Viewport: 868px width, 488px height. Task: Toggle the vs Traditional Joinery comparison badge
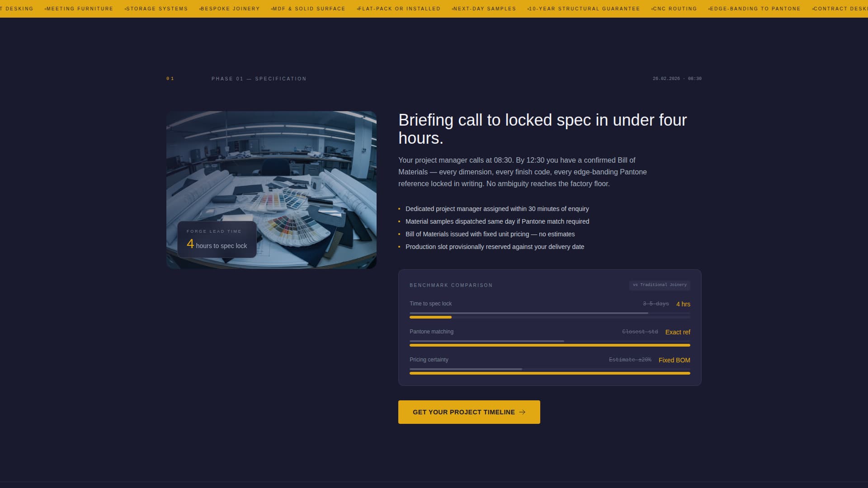click(660, 285)
